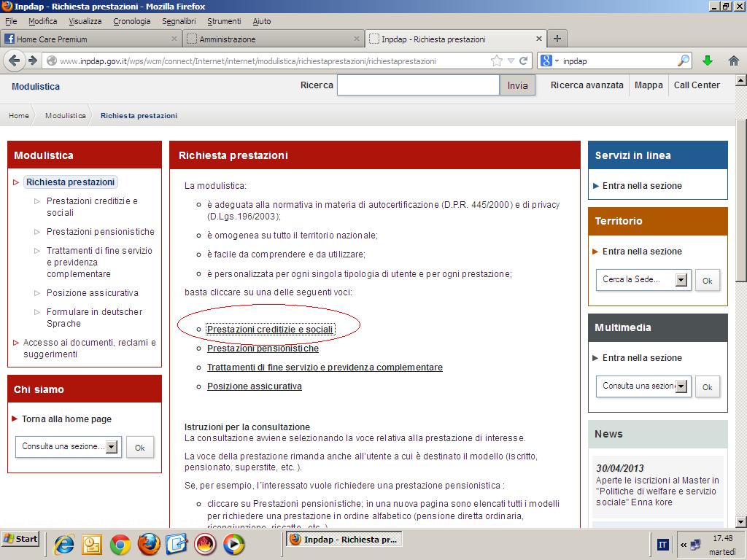The width and height of the screenshot is (747, 560).
Task: Click Ok button in Multimedia panel
Action: click(708, 387)
